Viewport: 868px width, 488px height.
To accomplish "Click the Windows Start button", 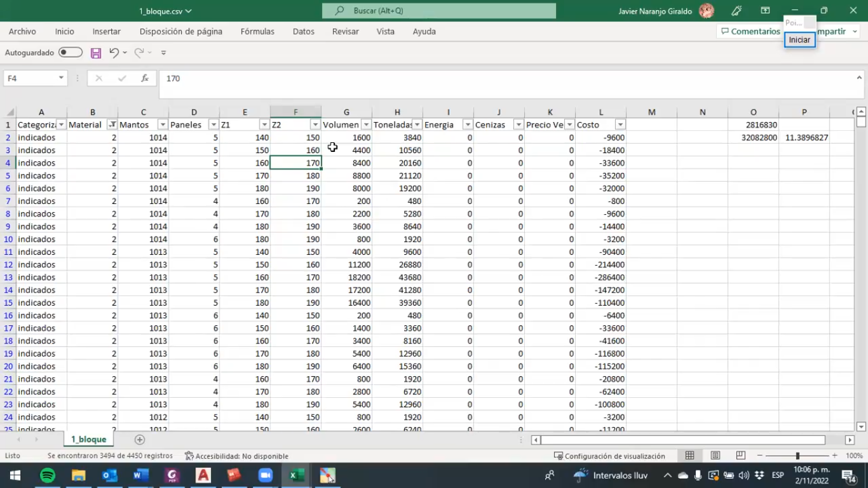I will [x=15, y=475].
